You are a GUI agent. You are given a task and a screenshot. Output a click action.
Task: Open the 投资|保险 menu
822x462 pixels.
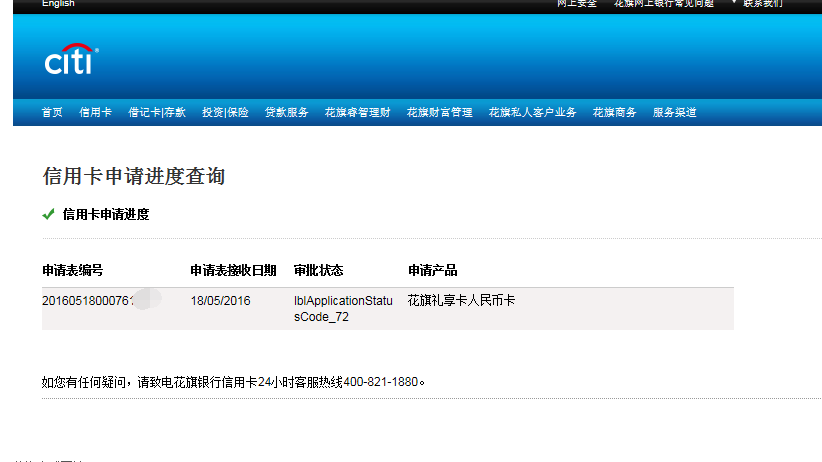pyautogui.click(x=225, y=112)
